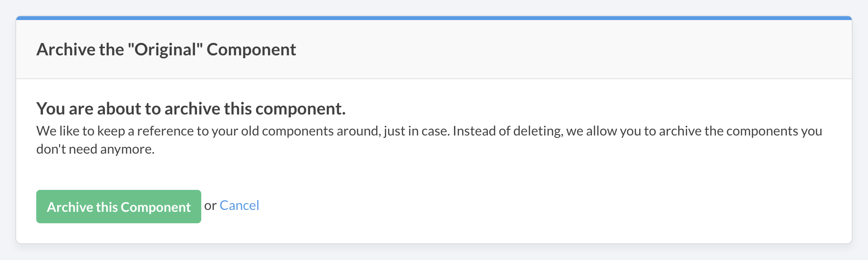Click the word "Original" in the title
Viewport: 868px width, 260px height.
click(x=165, y=50)
